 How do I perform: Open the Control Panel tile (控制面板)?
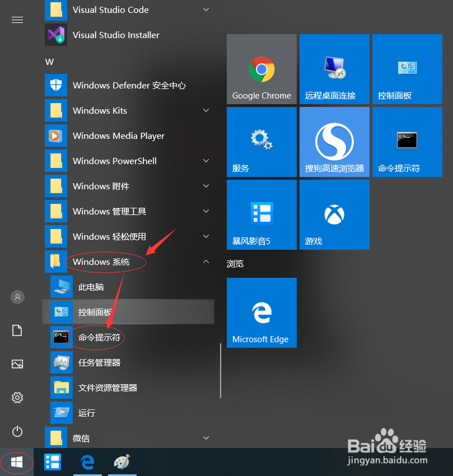pos(407,69)
